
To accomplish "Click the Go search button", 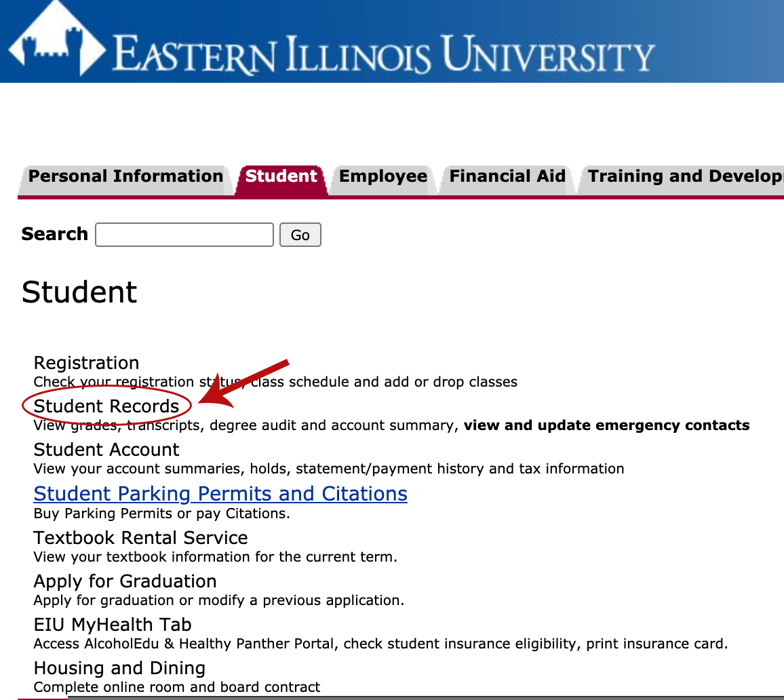I will 300,235.
